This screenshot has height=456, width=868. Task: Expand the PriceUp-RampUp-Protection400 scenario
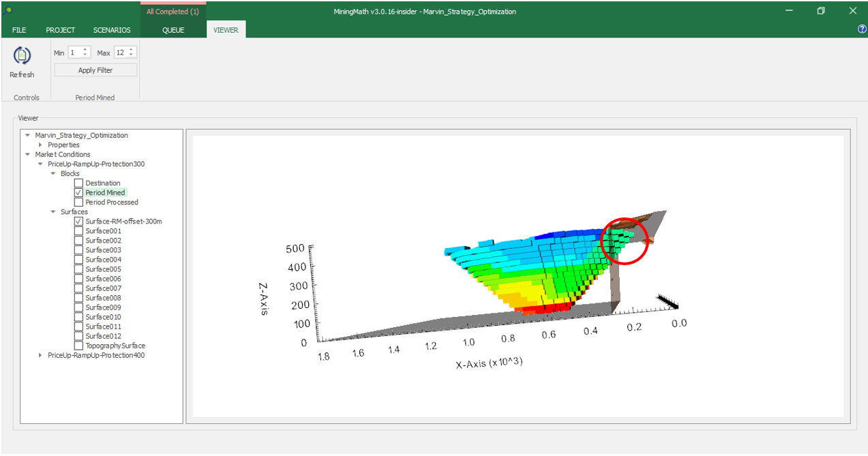[41, 355]
